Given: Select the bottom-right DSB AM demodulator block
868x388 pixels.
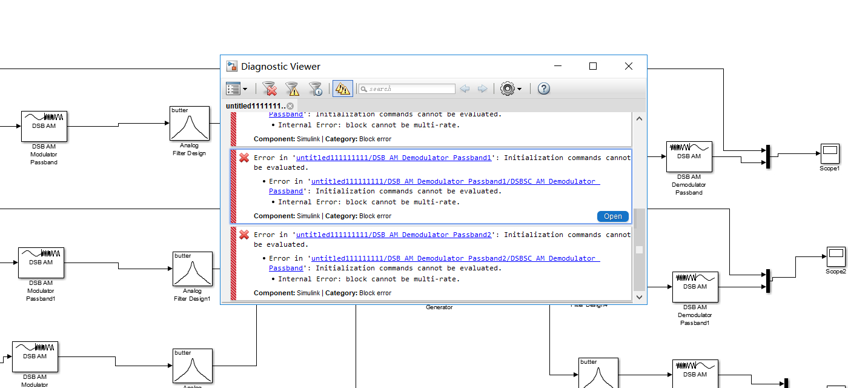Looking at the screenshot, I should [x=695, y=373].
